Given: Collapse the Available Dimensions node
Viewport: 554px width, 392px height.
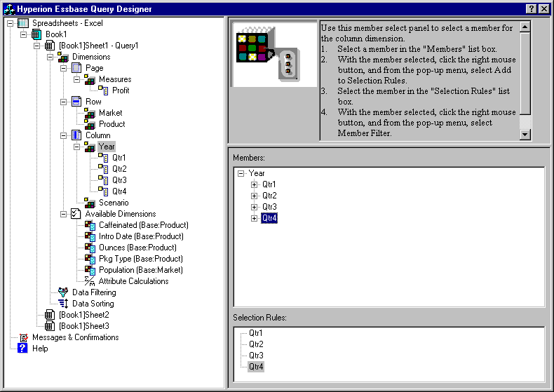Looking at the screenshot, I should click(64, 214).
